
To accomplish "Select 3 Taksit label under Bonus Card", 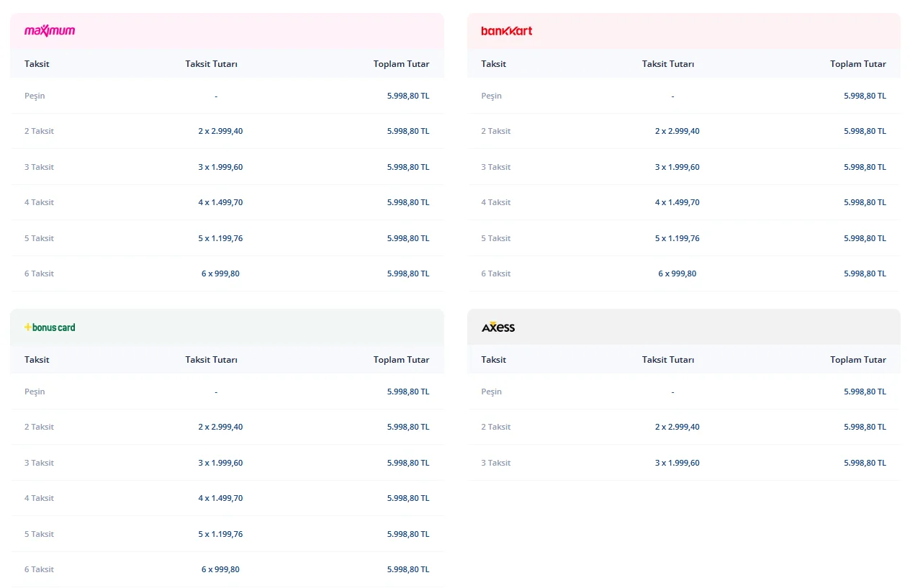I will (39, 463).
